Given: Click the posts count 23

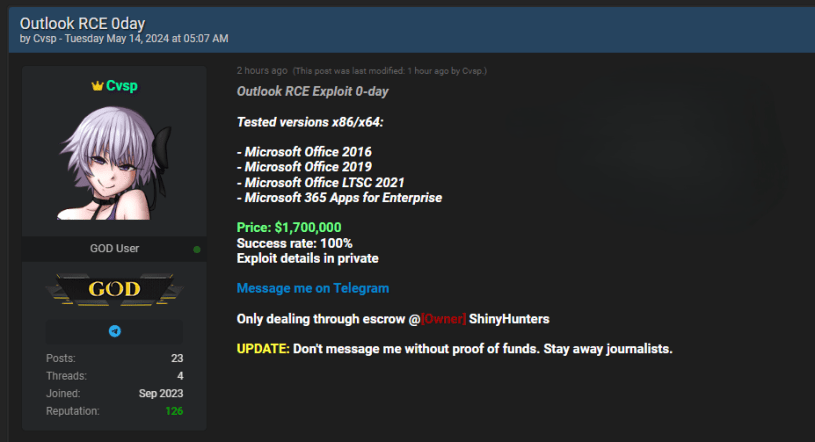Looking at the screenshot, I should pyautogui.click(x=176, y=358).
